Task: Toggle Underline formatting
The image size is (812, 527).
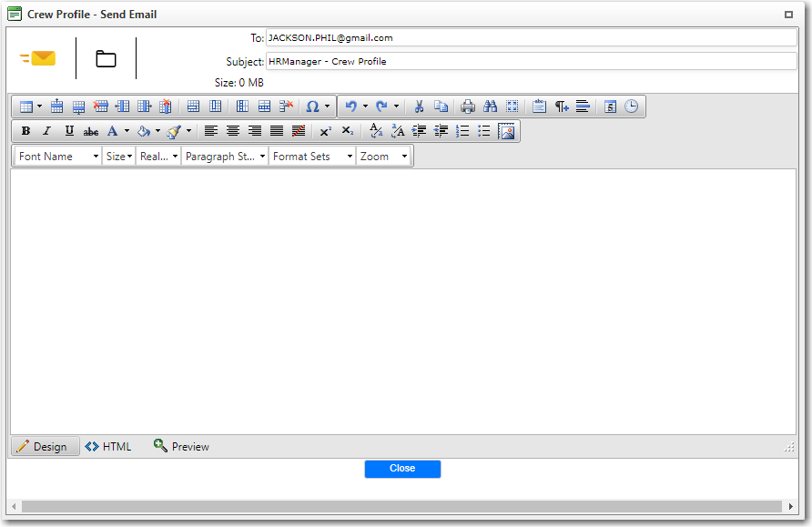Action: [x=69, y=131]
